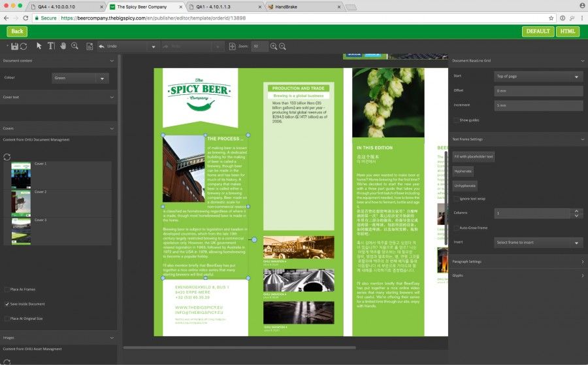Increase the Columns value with up arrow
The width and height of the screenshot is (588, 365).
pyautogui.click(x=577, y=211)
